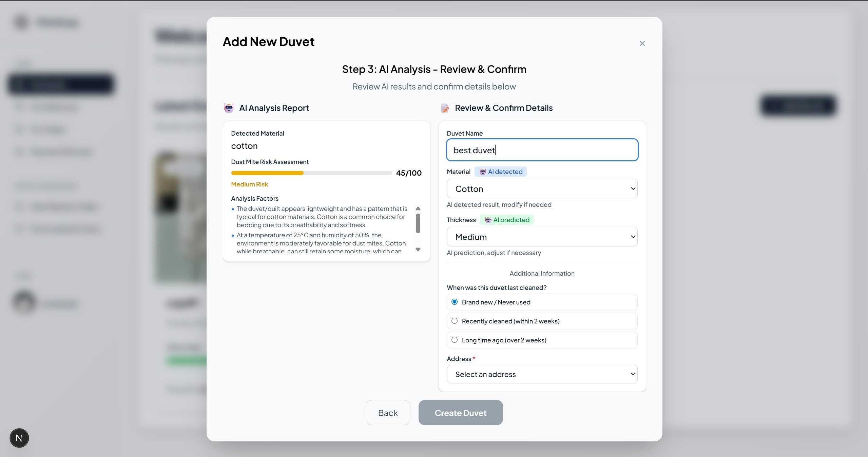The width and height of the screenshot is (868, 457).
Task: Expand the Thickness Medium dropdown
Action: (x=542, y=237)
